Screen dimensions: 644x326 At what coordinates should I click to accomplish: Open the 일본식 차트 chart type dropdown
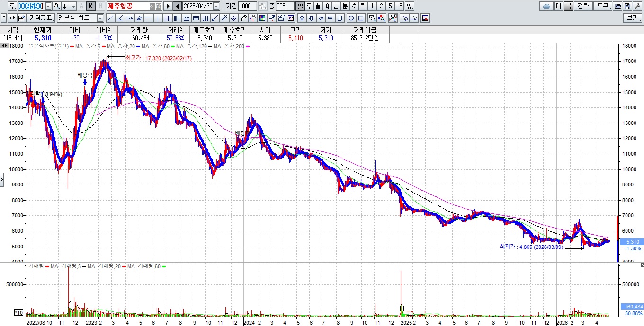pyautogui.click(x=80, y=18)
